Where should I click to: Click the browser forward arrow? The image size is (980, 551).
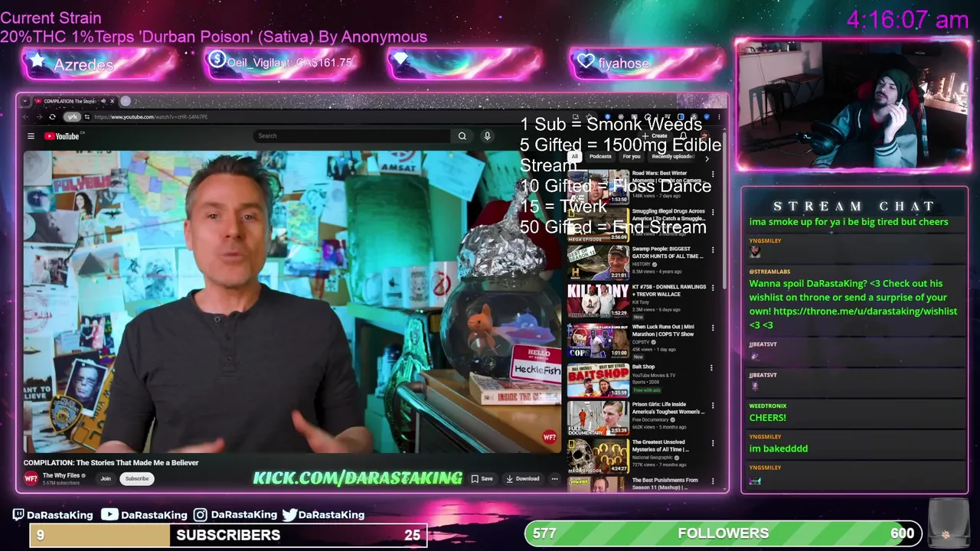38,117
